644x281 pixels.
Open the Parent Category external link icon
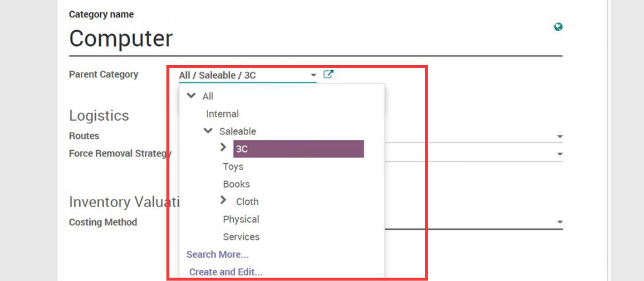[328, 75]
